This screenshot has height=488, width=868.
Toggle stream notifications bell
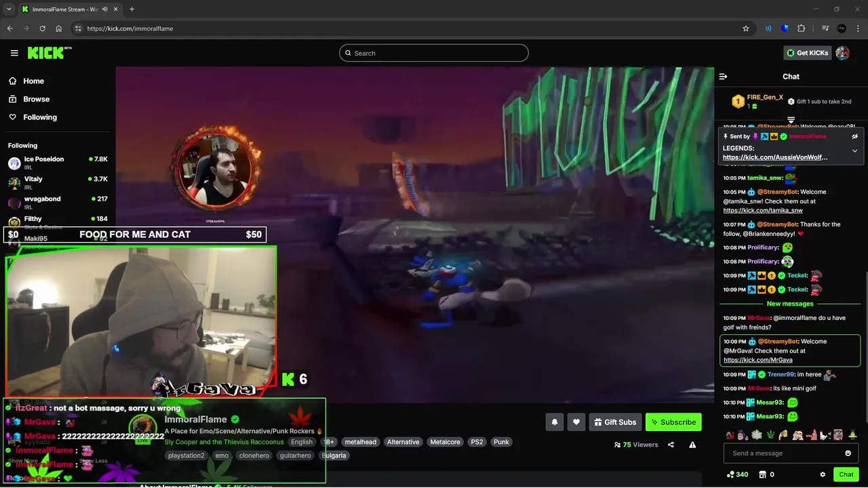tap(555, 422)
